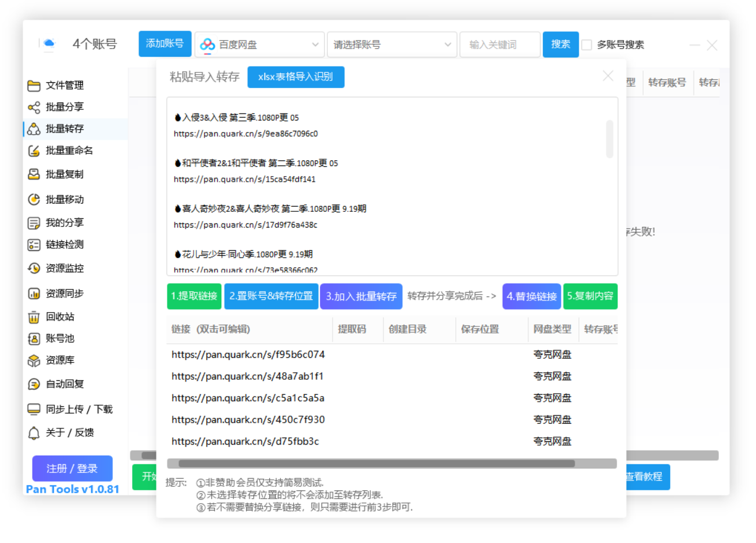Open the 资源监控 panel
The width and height of the screenshot is (756, 543).
[x=64, y=267]
